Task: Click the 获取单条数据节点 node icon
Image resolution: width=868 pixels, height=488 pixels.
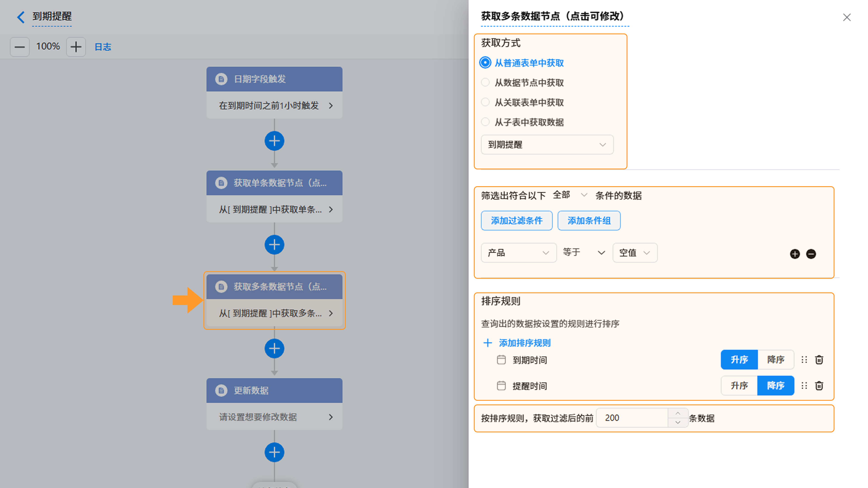Action: [221, 183]
